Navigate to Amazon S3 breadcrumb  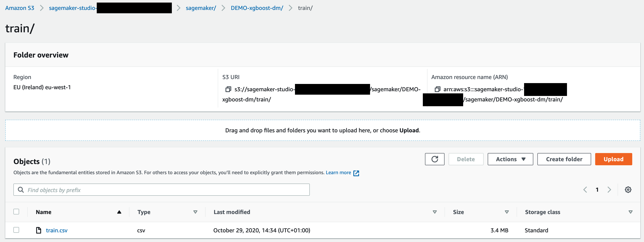click(20, 8)
